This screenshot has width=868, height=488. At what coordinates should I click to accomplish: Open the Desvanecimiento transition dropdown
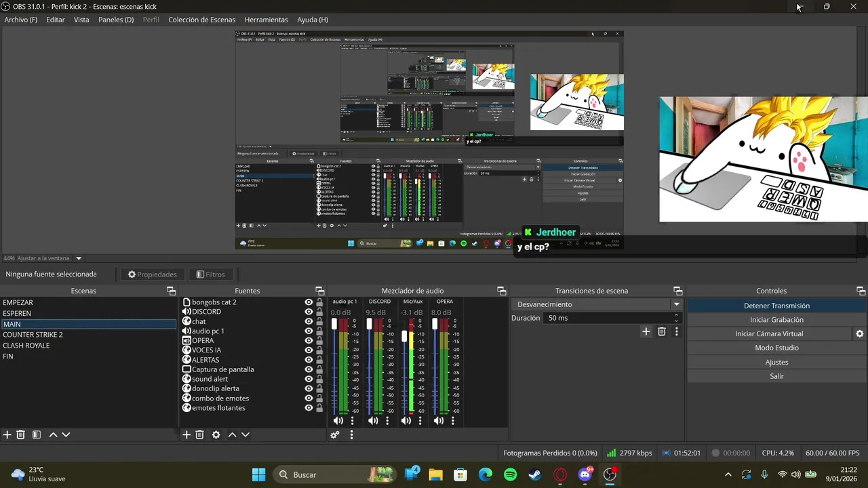pos(597,305)
